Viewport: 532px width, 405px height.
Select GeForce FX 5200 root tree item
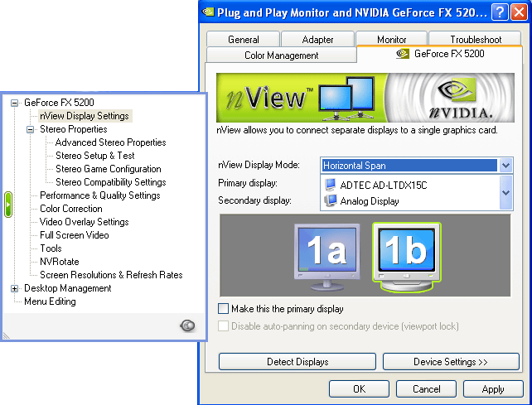(x=59, y=103)
